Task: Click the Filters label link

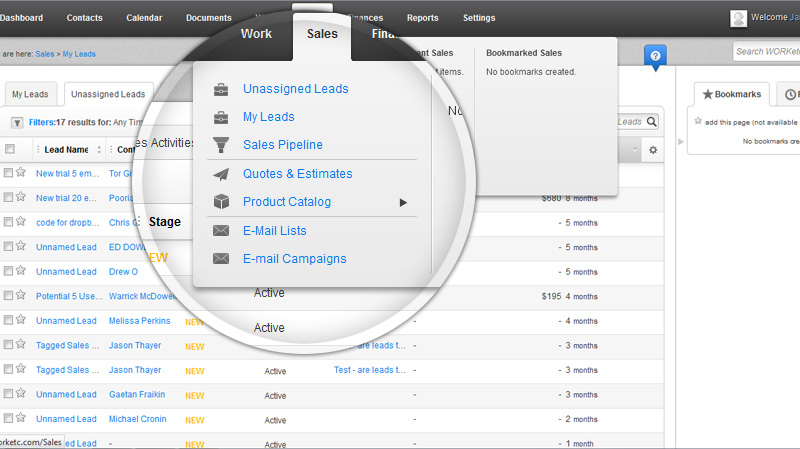Action: point(42,122)
